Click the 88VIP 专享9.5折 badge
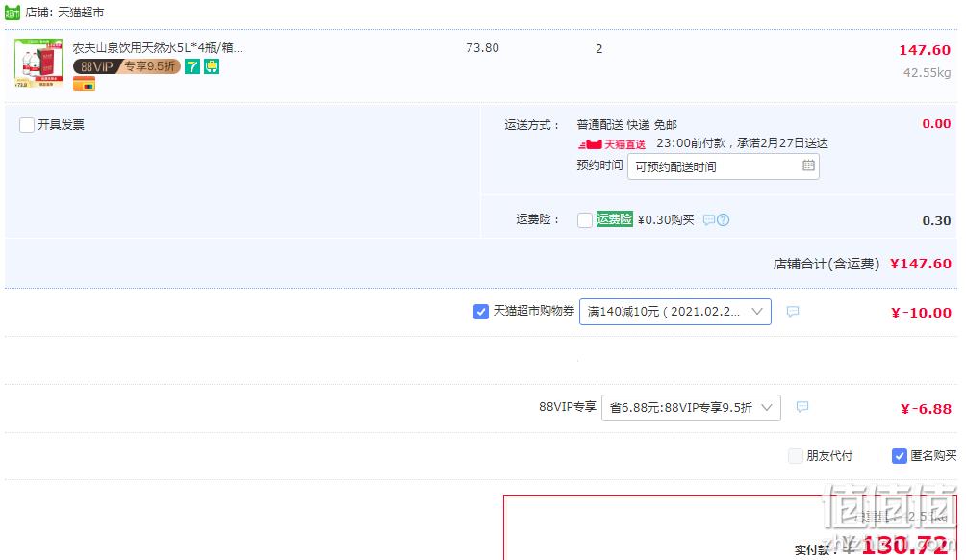 coord(127,66)
